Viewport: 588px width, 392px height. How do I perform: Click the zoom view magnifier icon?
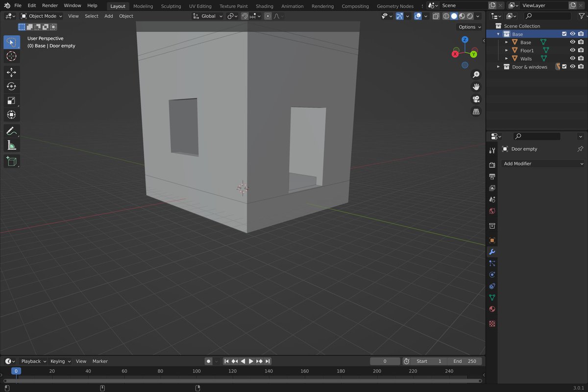(476, 74)
